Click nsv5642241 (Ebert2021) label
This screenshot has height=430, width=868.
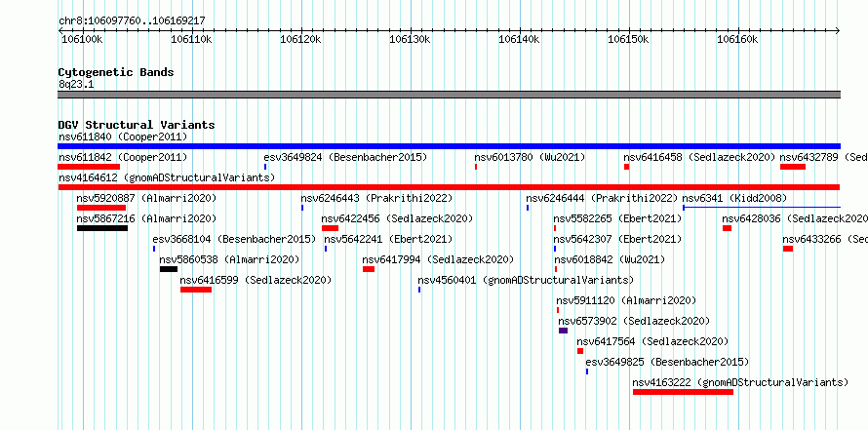coord(388,239)
